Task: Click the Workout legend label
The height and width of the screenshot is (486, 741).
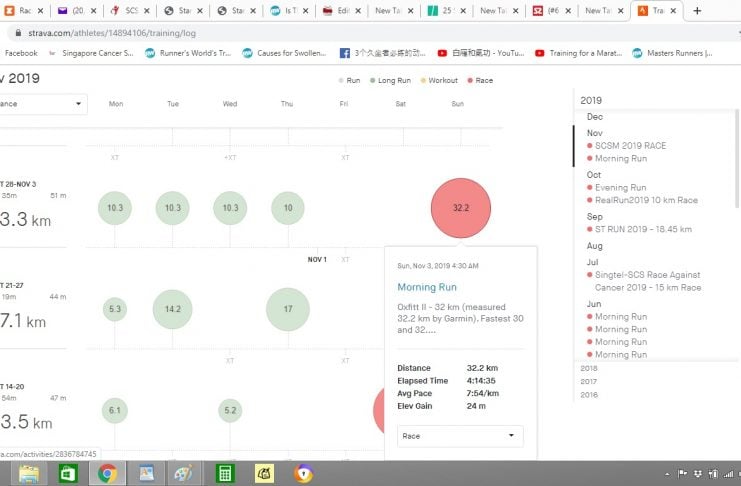Action: tap(443, 80)
